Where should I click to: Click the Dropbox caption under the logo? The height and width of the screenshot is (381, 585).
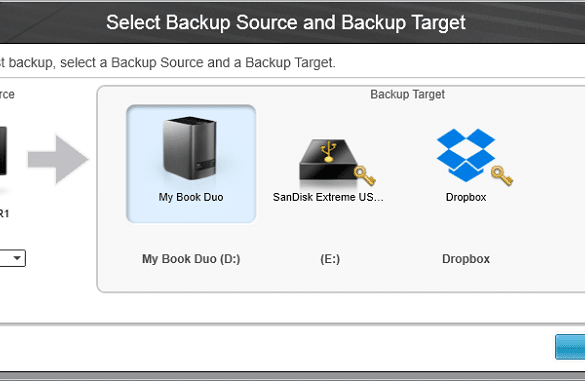[466, 197]
